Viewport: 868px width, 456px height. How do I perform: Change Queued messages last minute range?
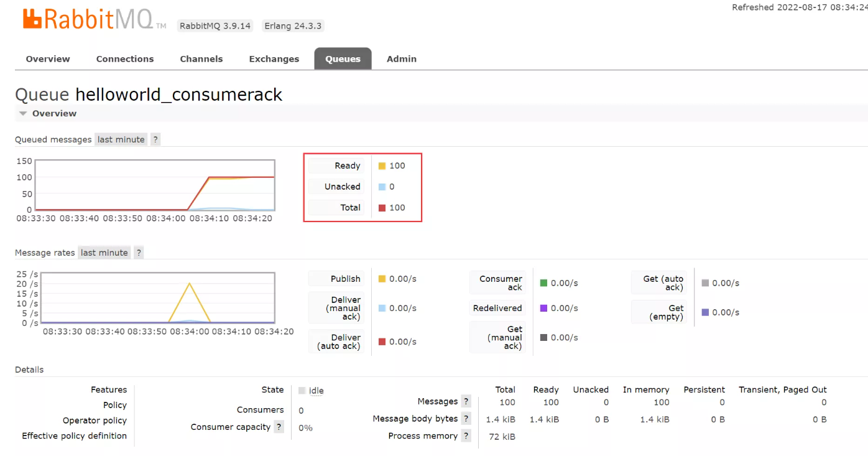coord(121,139)
